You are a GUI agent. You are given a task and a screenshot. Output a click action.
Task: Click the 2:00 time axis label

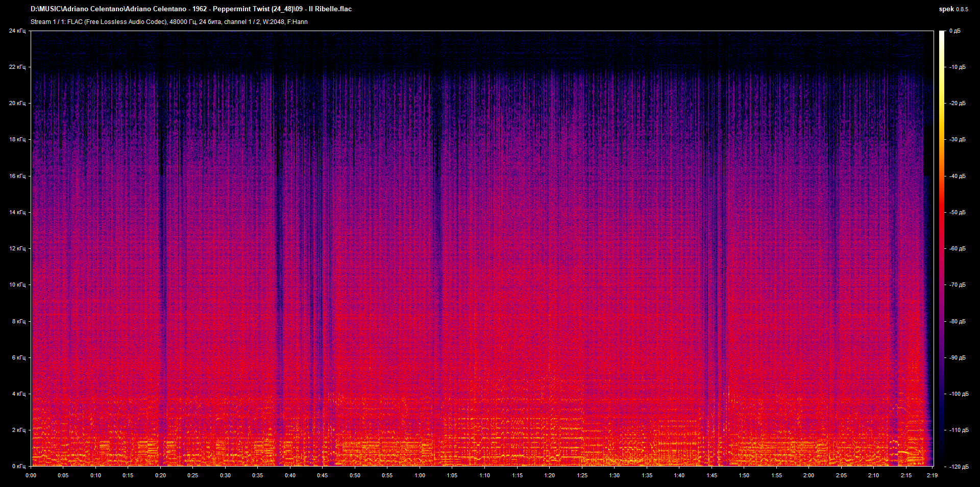click(x=808, y=475)
